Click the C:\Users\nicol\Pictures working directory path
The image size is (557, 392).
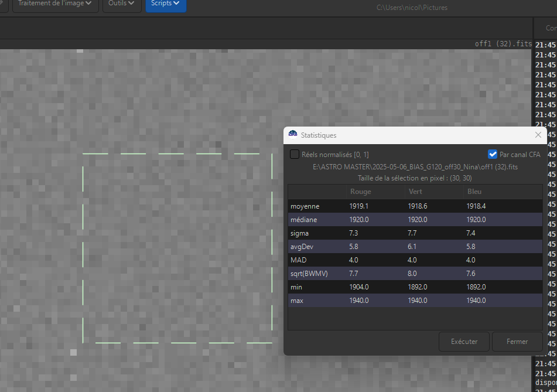pos(412,8)
